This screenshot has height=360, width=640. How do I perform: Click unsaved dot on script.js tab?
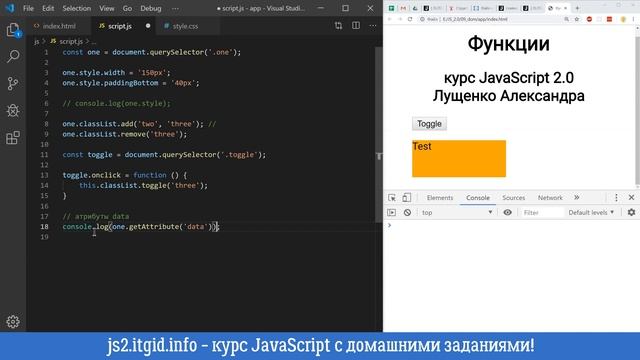tap(148, 26)
